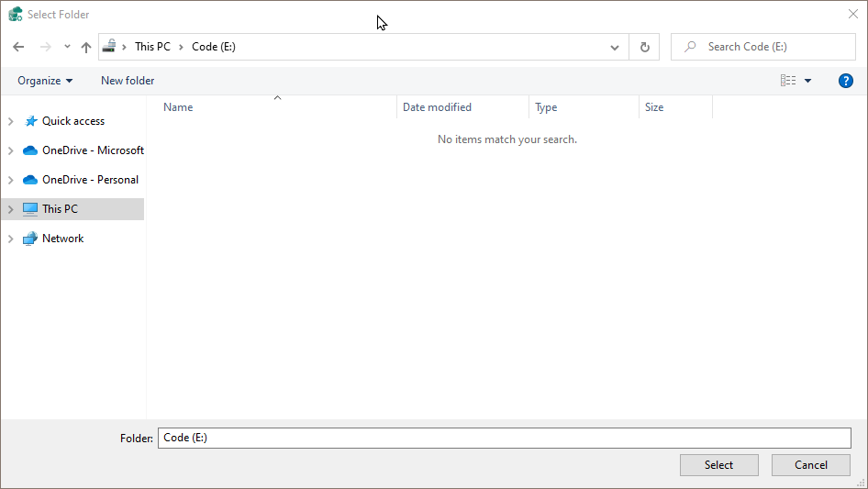Image resolution: width=868 pixels, height=489 pixels.
Task: Close the Select Folder dialog window
Action: (853, 15)
